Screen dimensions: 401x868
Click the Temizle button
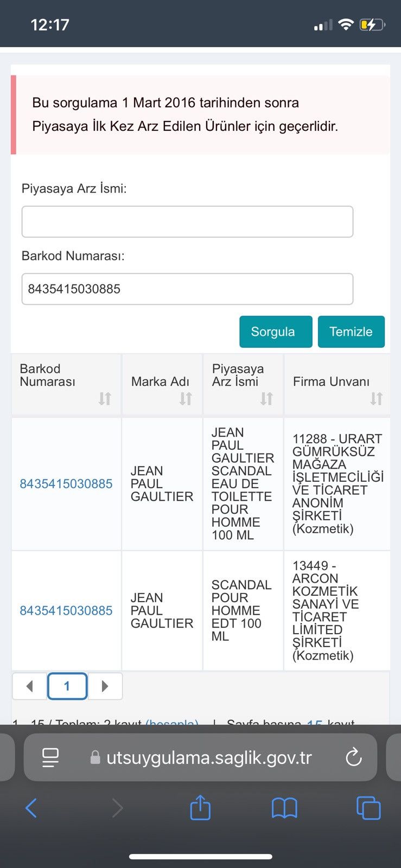(x=351, y=331)
